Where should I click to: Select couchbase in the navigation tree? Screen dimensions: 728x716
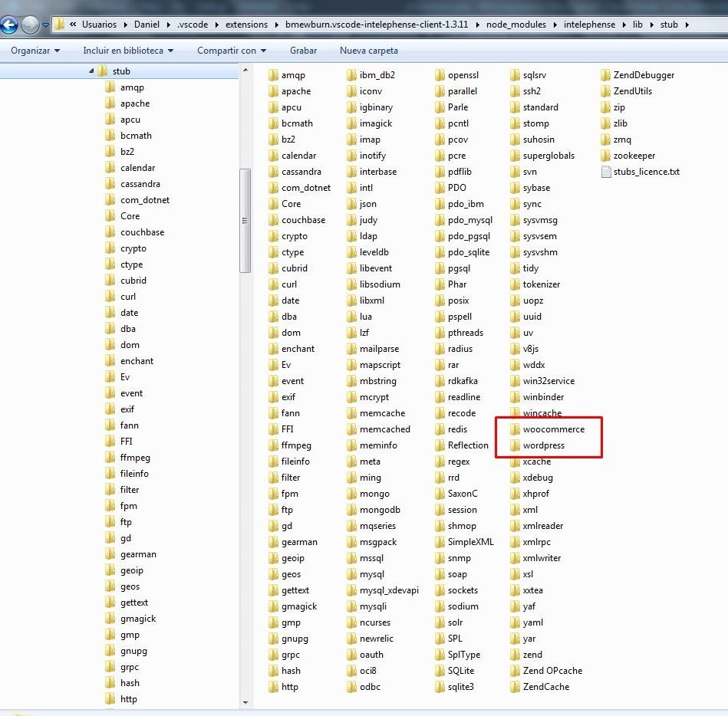pyautogui.click(x=142, y=232)
